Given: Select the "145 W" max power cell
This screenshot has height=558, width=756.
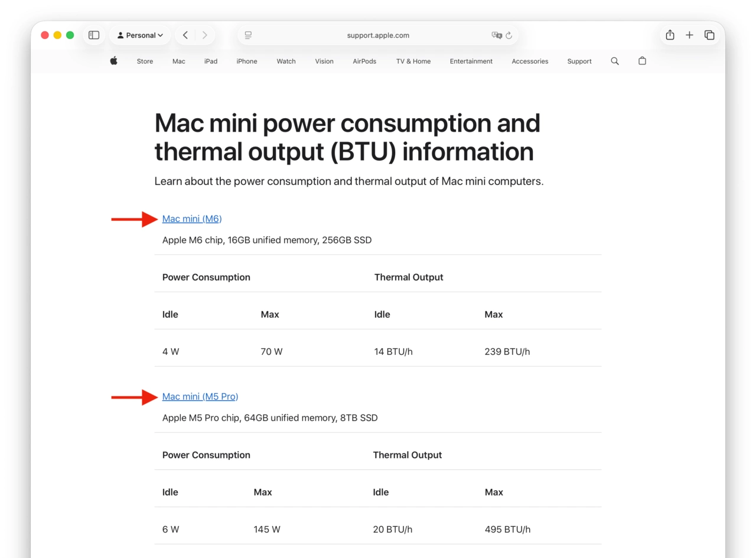Looking at the screenshot, I should coord(267,530).
